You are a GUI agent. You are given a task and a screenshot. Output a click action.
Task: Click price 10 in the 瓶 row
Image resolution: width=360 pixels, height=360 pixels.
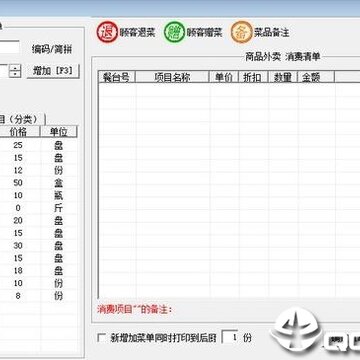point(18,195)
